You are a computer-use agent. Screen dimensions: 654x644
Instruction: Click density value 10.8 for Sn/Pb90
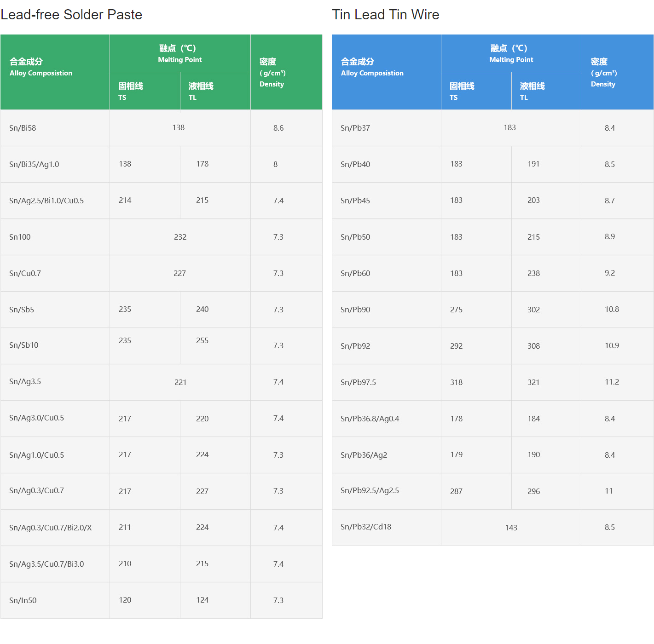pyautogui.click(x=612, y=309)
